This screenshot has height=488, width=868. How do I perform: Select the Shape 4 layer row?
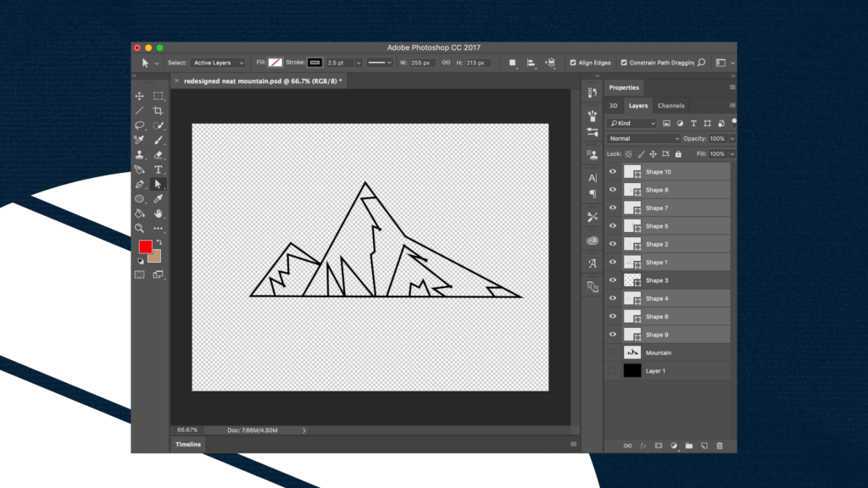(x=668, y=298)
